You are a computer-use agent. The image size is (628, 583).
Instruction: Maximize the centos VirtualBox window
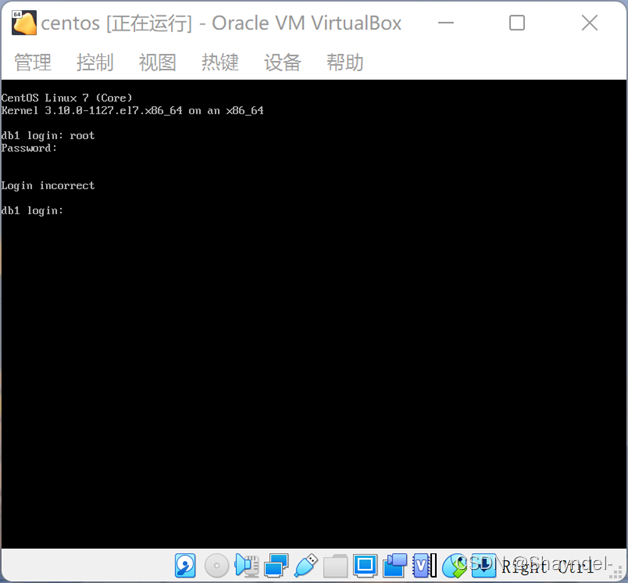coord(517,23)
